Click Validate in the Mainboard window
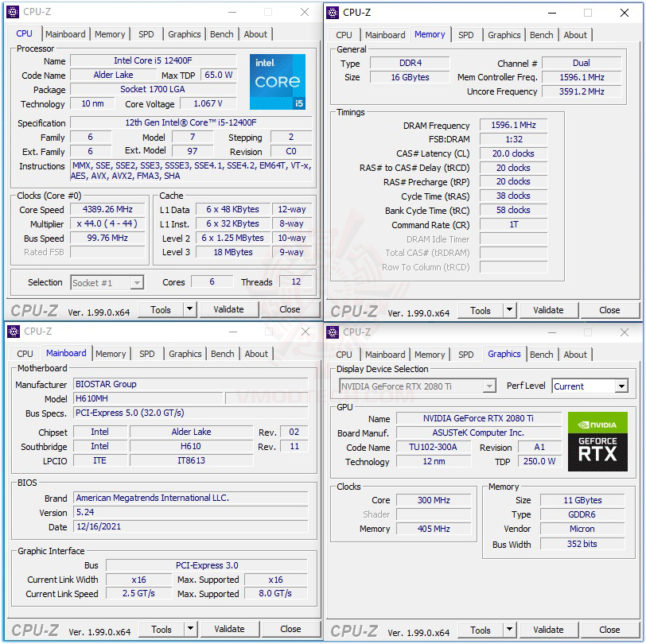Image resolution: width=646 pixels, height=644 pixels. coord(229,629)
